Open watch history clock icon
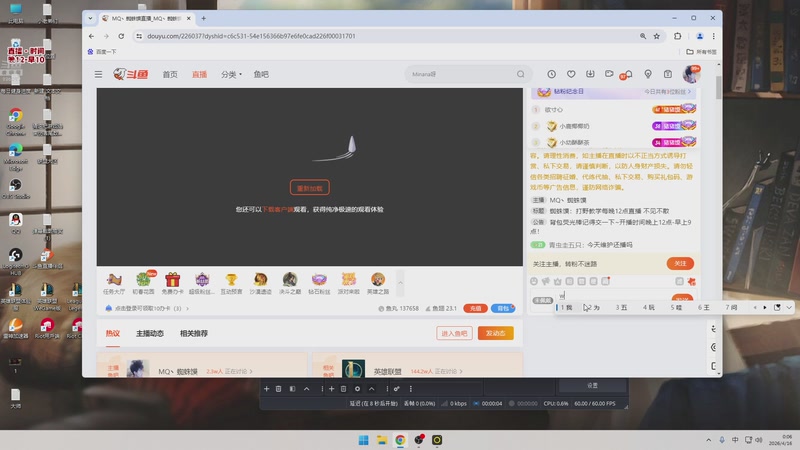 point(552,74)
